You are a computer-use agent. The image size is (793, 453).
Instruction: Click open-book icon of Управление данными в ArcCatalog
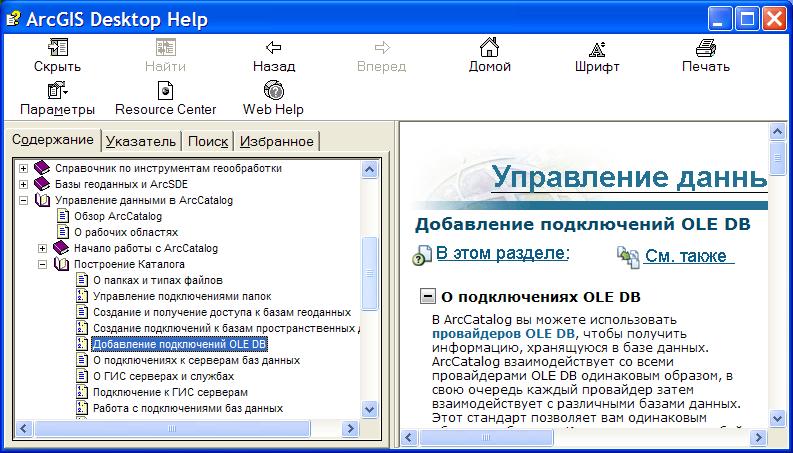[42, 200]
